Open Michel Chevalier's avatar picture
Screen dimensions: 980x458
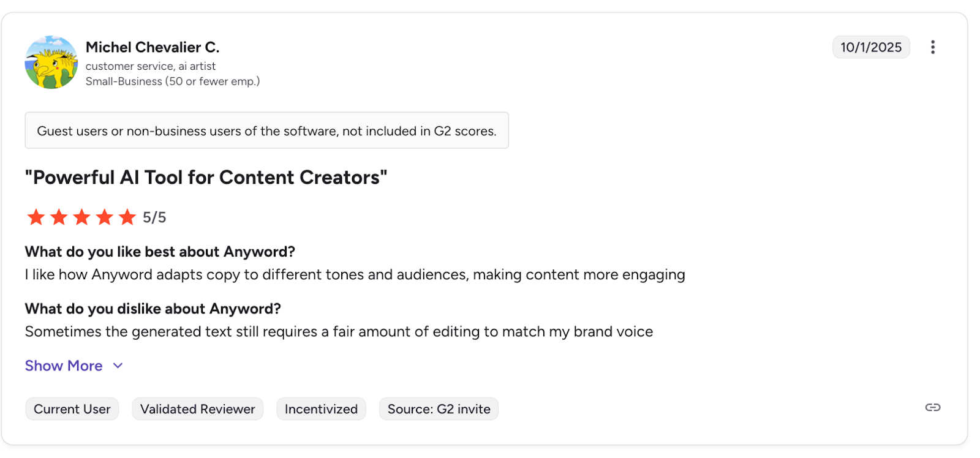coord(51,62)
